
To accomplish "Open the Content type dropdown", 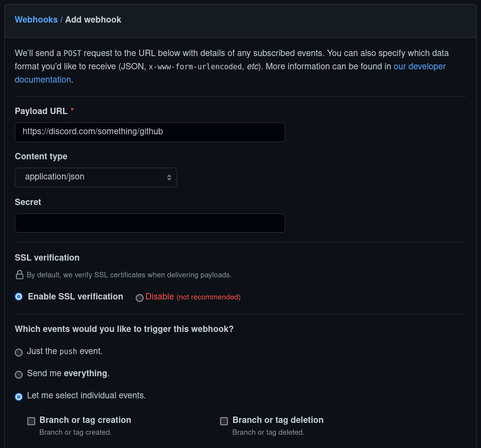I will click(x=96, y=177).
